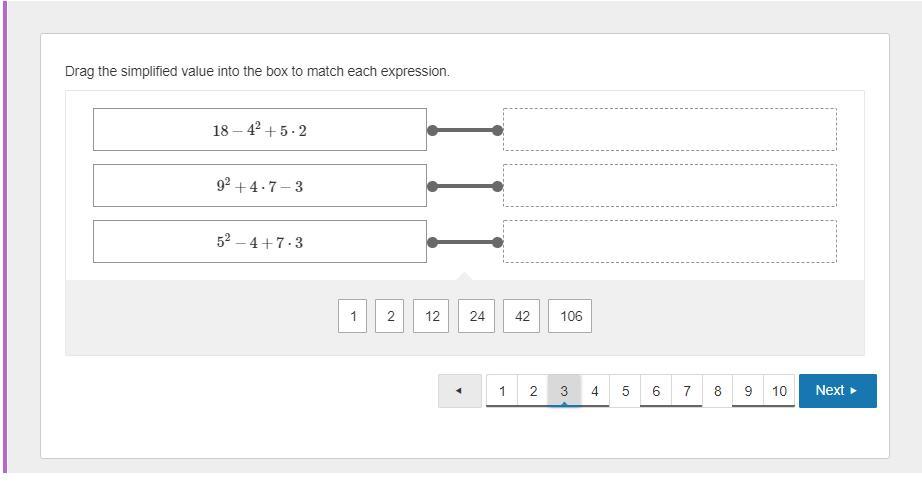Pick the answer tile 12

click(x=432, y=316)
